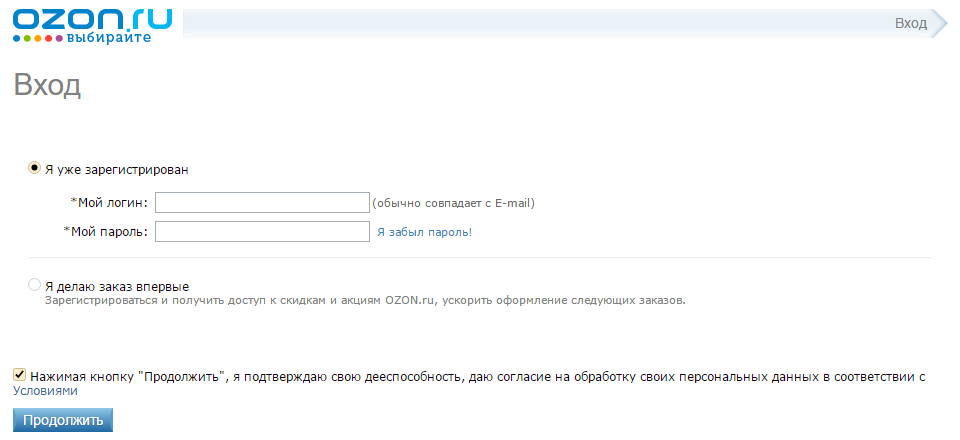The image size is (960, 440).
Task: Focus the 'Мой пароль' input field
Action: pyautogui.click(x=262, y=231)
